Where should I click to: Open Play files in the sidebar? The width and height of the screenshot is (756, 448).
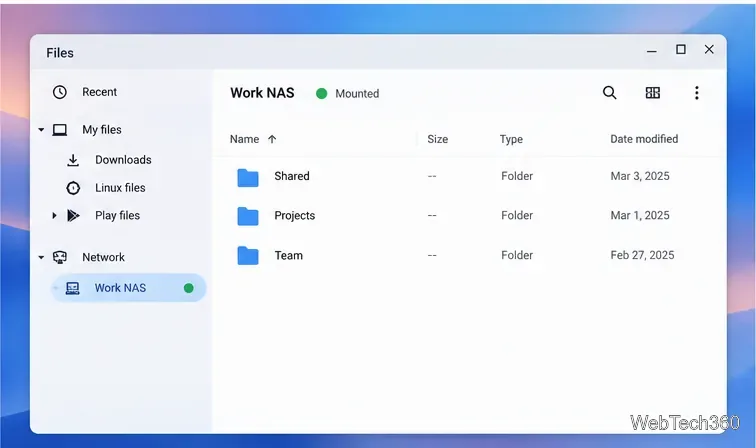tap(117, 216)
